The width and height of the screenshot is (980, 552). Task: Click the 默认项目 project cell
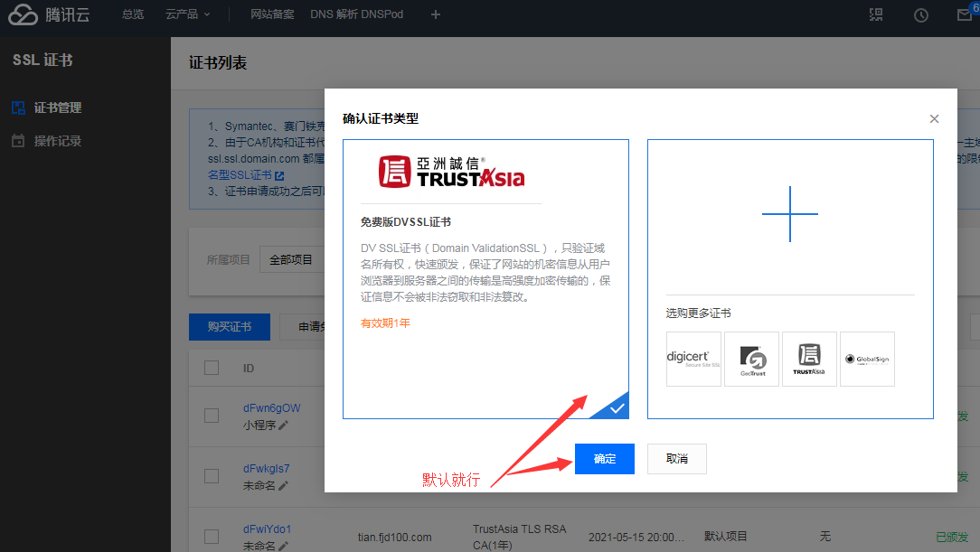pyautogui.click(x=725, y=537)
